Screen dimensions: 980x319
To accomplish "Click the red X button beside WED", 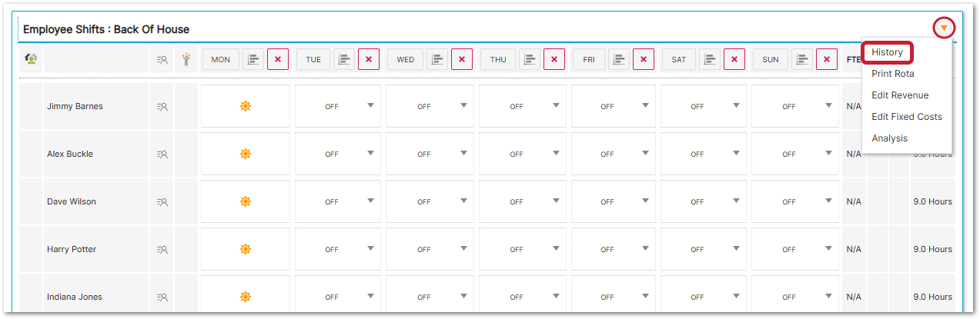I will (x=462, y=59).
